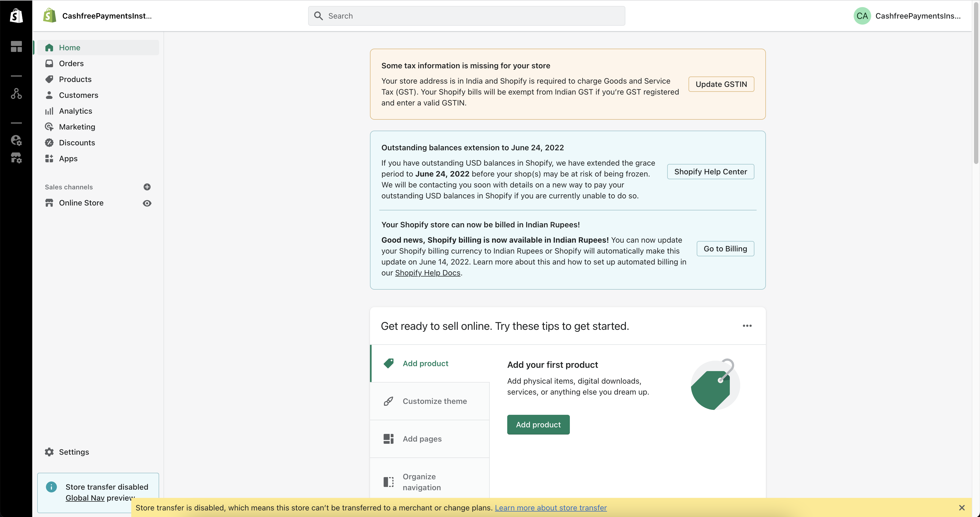
Task: Click the Online Store storefront icon
Action: pos(49,203)
